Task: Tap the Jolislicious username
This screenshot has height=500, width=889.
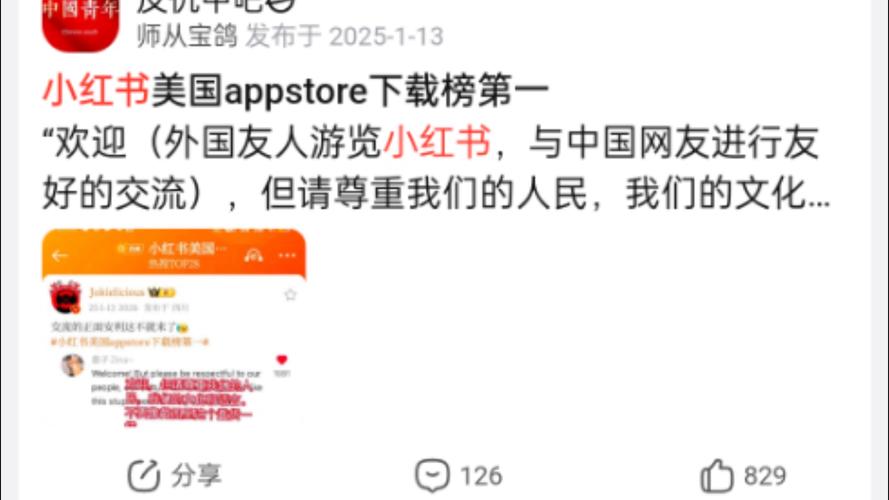Action: click(117, 292)
